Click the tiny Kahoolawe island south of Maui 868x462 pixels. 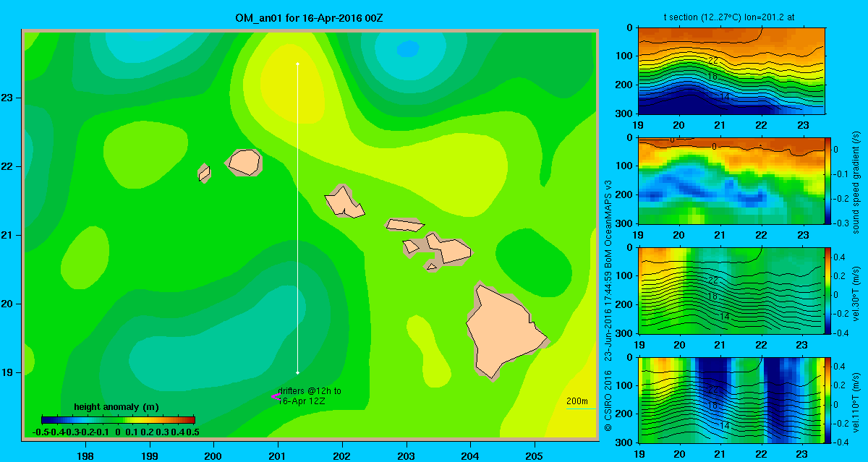[432, 267]
